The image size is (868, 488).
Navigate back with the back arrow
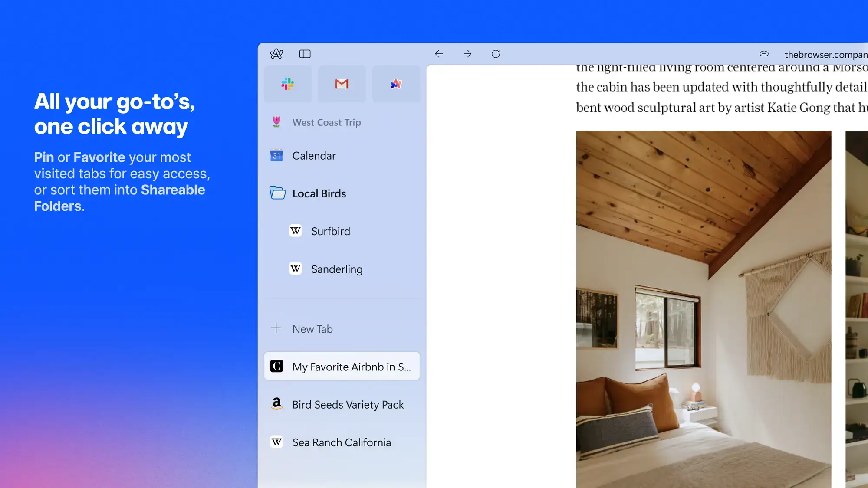(439, 54)
